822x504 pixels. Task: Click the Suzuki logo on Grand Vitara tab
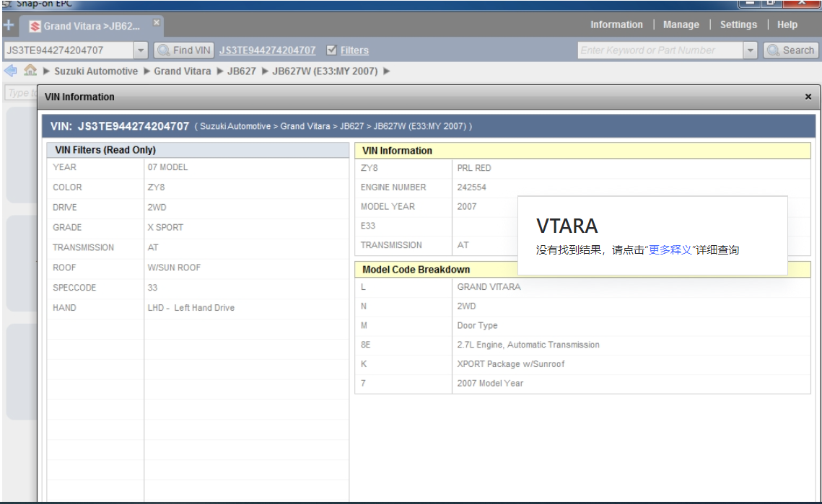[35, 26]
